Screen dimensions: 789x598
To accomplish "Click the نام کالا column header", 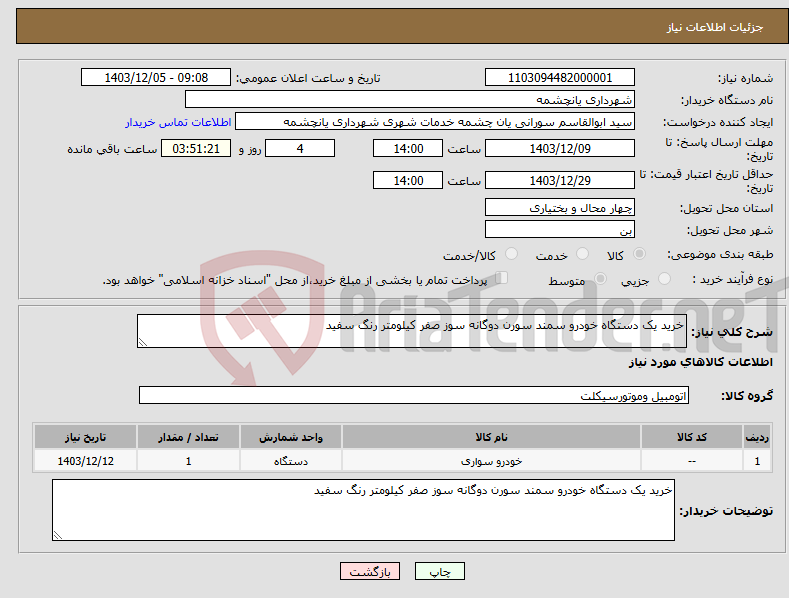I will 491,437.
